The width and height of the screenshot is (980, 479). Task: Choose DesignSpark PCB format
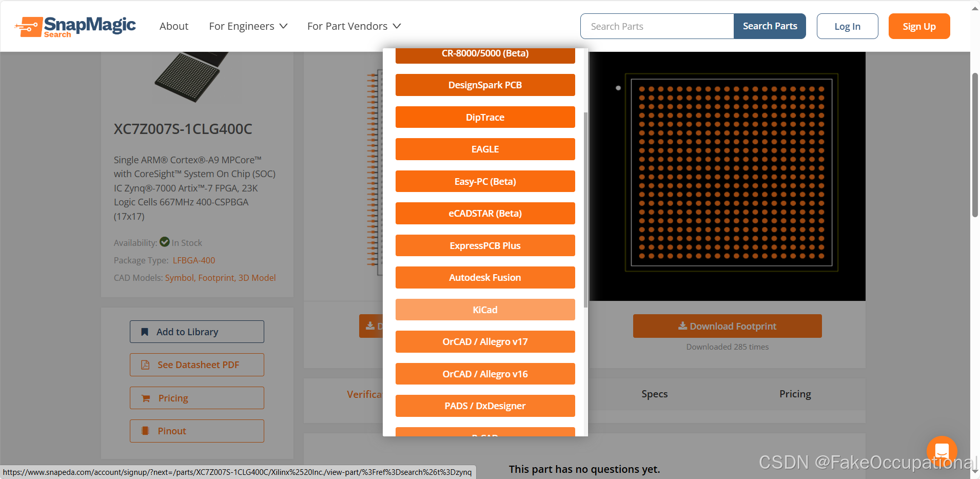tap(485, 85)
